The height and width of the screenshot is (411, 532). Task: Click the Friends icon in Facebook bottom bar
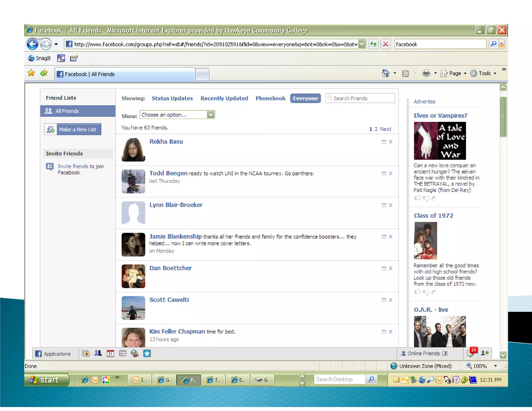98,353
